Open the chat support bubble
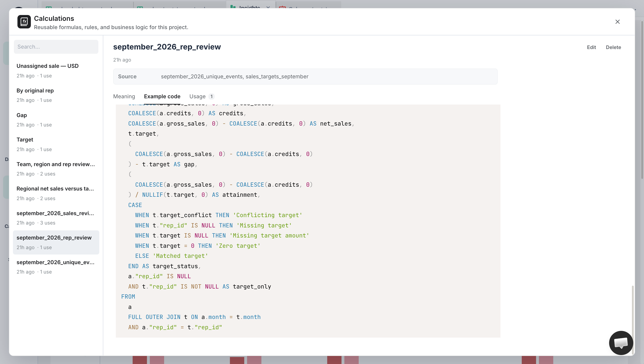The height and width of the screenshot is (364, 644). point(621,343)
